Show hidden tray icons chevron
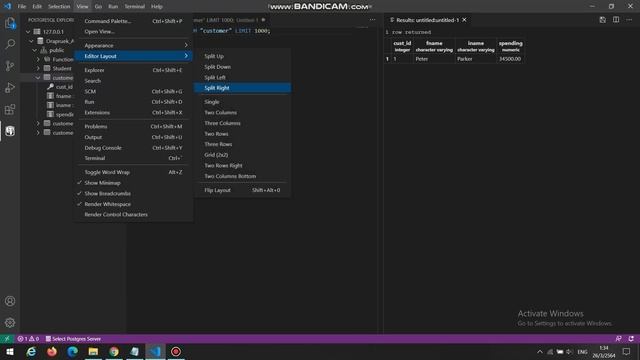The width and height of the screenshot is (640, 360). [x=540, y=351]
